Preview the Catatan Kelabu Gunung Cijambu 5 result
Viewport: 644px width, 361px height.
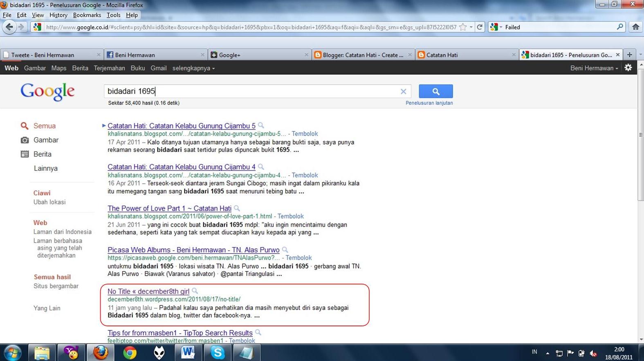pyautogui.click(x=261, y=126)
